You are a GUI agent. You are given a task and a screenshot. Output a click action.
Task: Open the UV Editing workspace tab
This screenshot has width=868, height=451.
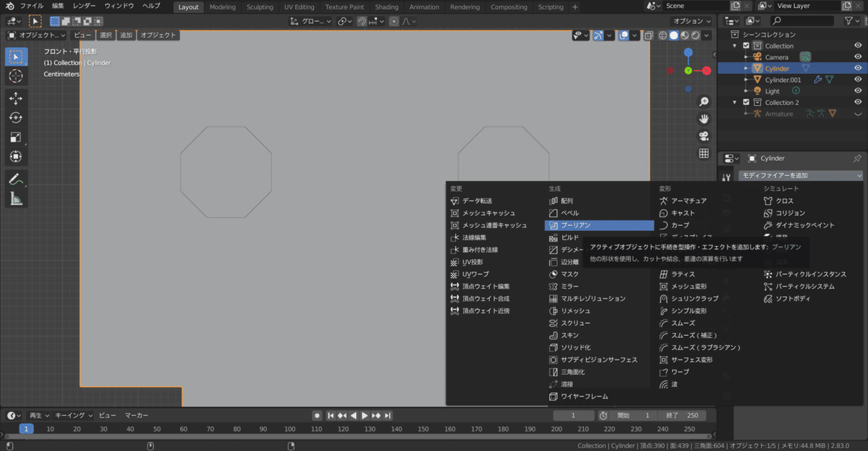(x=299, y=7)
